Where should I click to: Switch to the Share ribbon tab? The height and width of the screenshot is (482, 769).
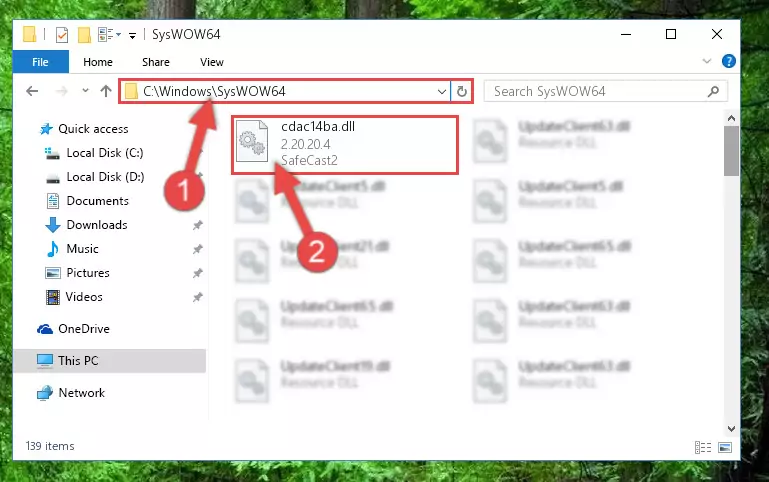pyautogui.click(x=155, y=62)
